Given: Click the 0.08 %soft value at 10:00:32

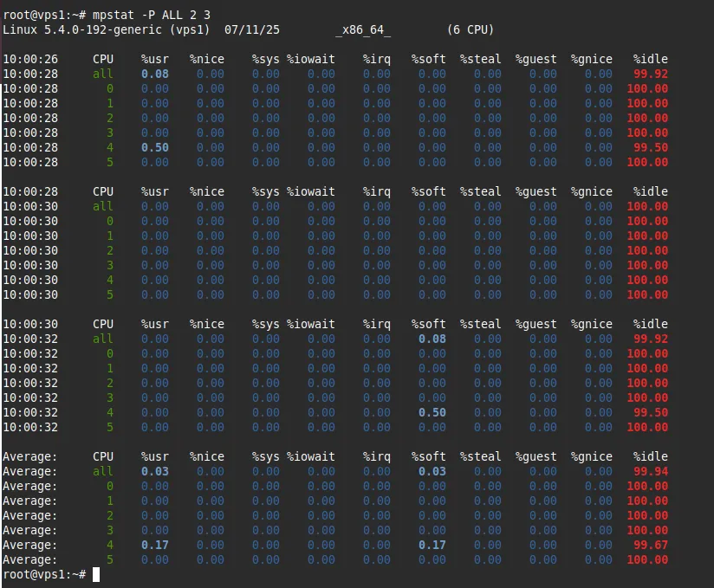Looking at the screenshot, I should tap(432, 339).
